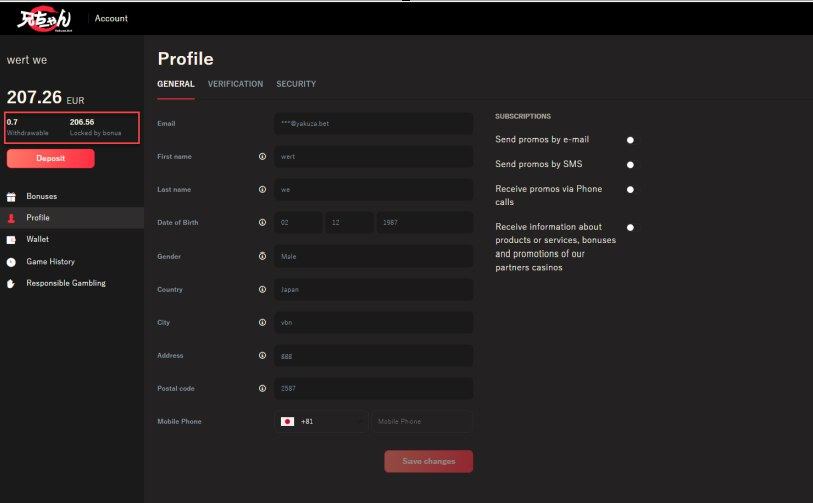813x503 pixels.
Task: Toggle Send promos by e-mail
Action: click(x=630, y=140)
